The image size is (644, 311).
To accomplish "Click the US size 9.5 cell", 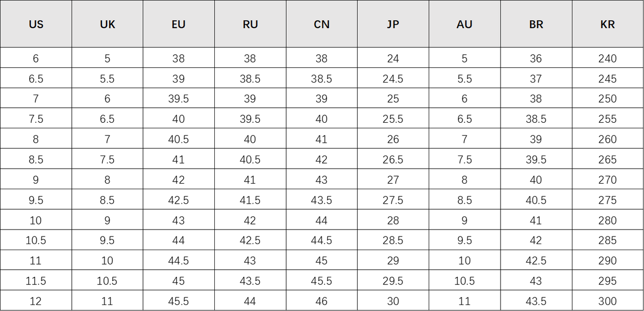I will pyautogui.click(x=36, y=200).
